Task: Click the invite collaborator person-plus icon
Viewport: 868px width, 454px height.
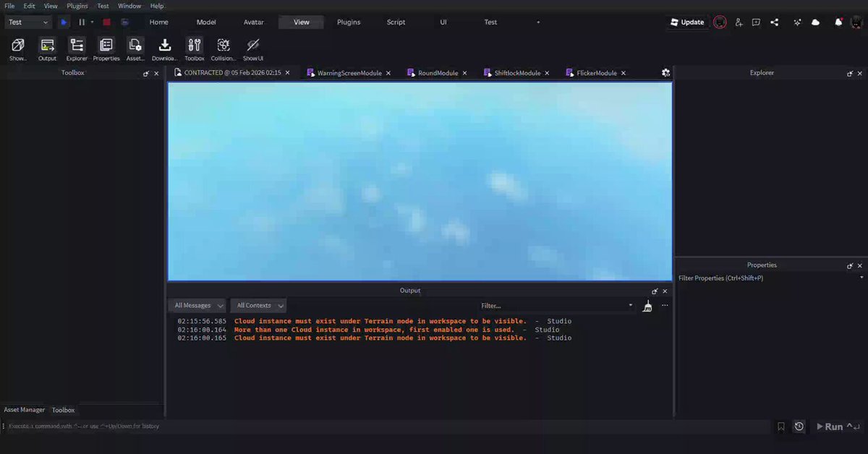Action: (x=739, y=22)
